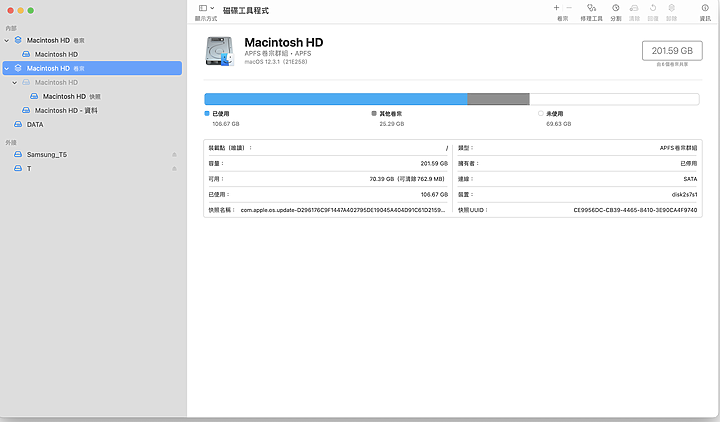Click the 回復 restore icon

pyautogui.click(x=653, y=8)
